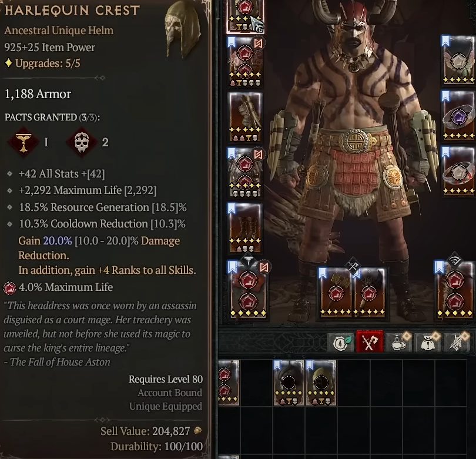Click the equipped boots slot

[245, 228]
